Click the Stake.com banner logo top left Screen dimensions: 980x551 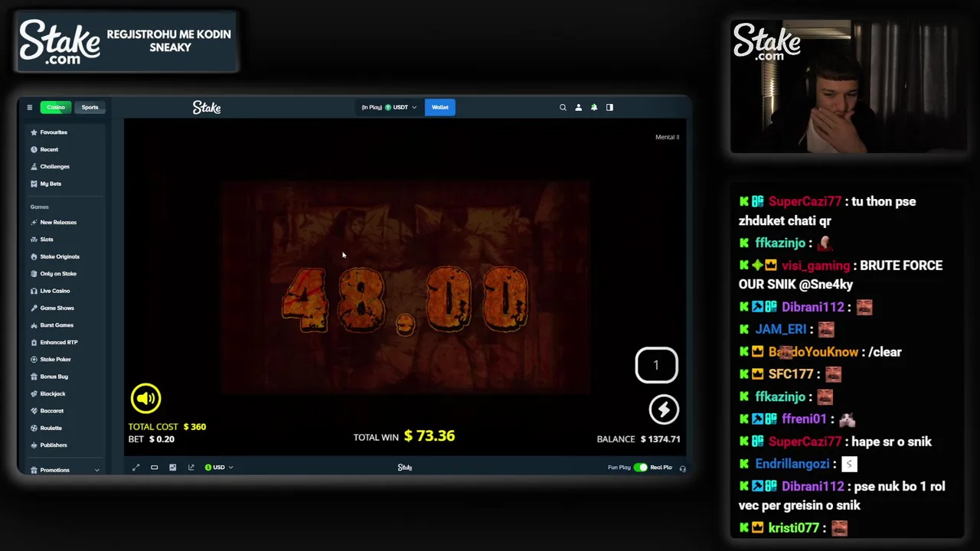point(60,42)
